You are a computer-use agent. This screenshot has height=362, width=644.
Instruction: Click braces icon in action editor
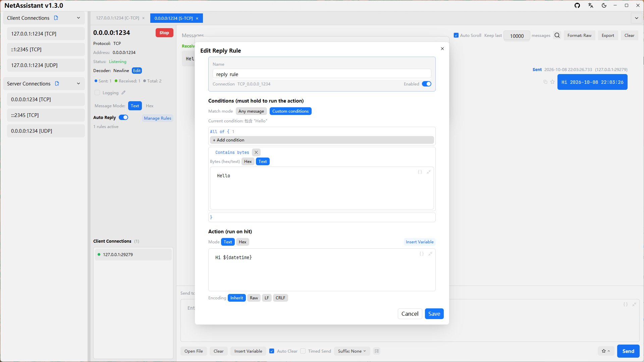(422, 254)
